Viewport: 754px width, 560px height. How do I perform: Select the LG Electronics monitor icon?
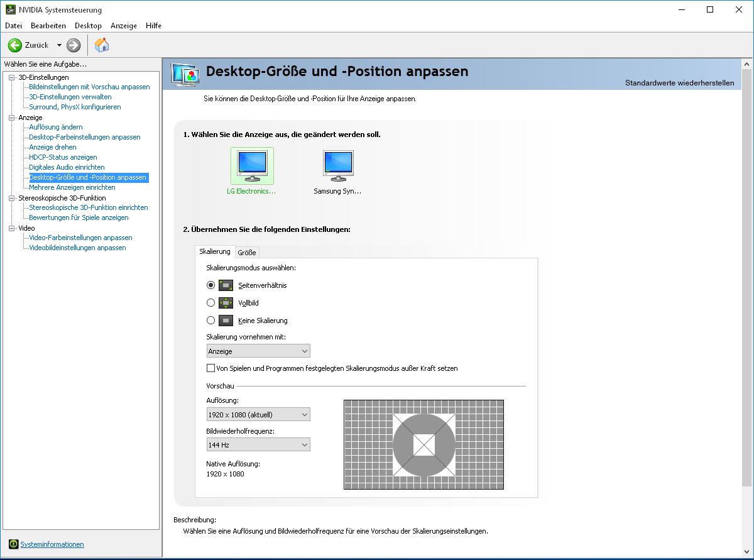pos(252,166)
